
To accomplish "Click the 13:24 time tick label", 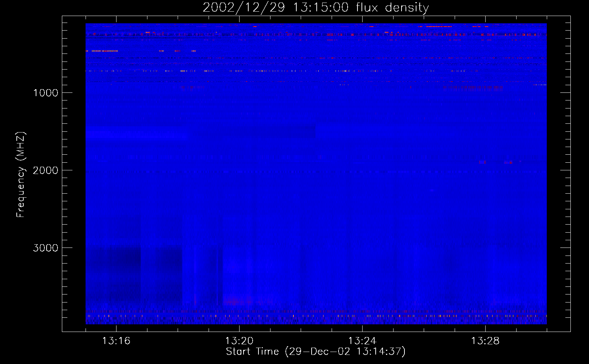I will tap(362, 341).
